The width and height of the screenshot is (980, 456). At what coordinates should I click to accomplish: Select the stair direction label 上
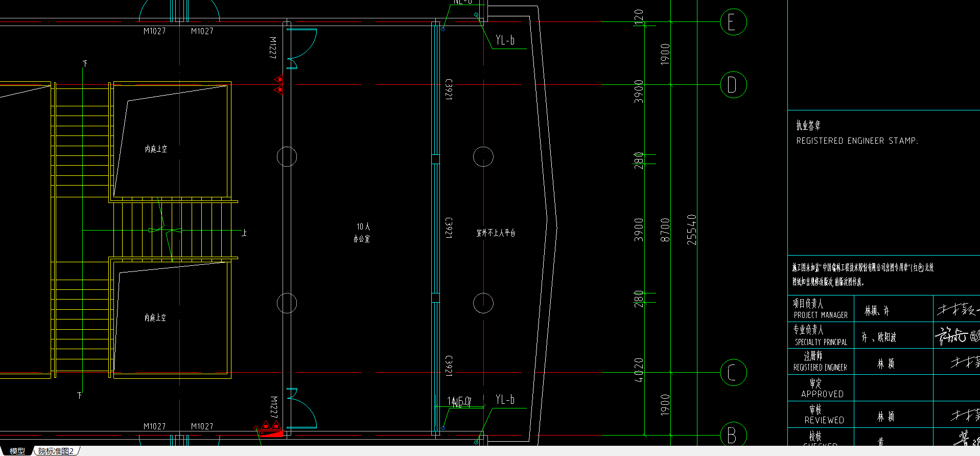pos(244,233)
